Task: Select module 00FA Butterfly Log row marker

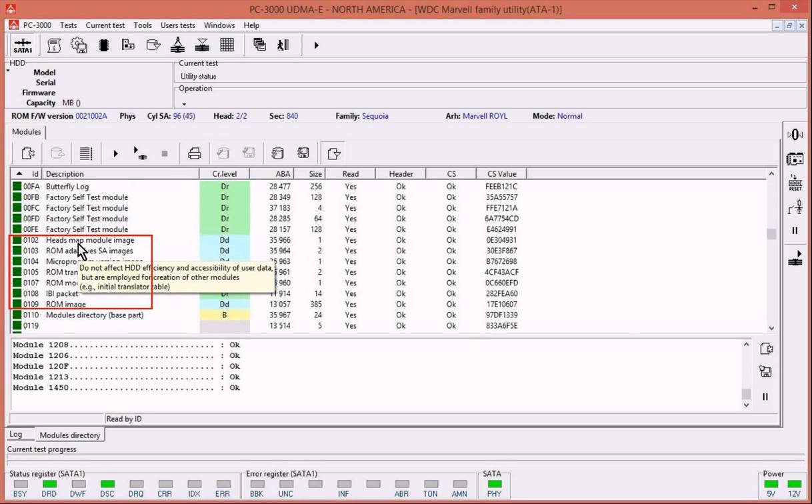Action: (x=17, y=187)
